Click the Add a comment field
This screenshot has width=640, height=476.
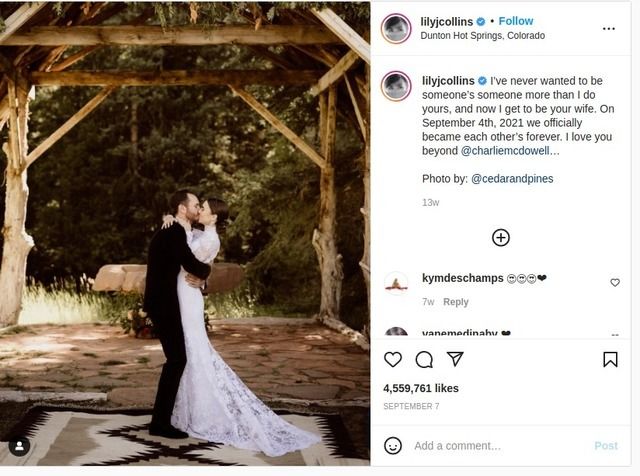coord(490,446)
